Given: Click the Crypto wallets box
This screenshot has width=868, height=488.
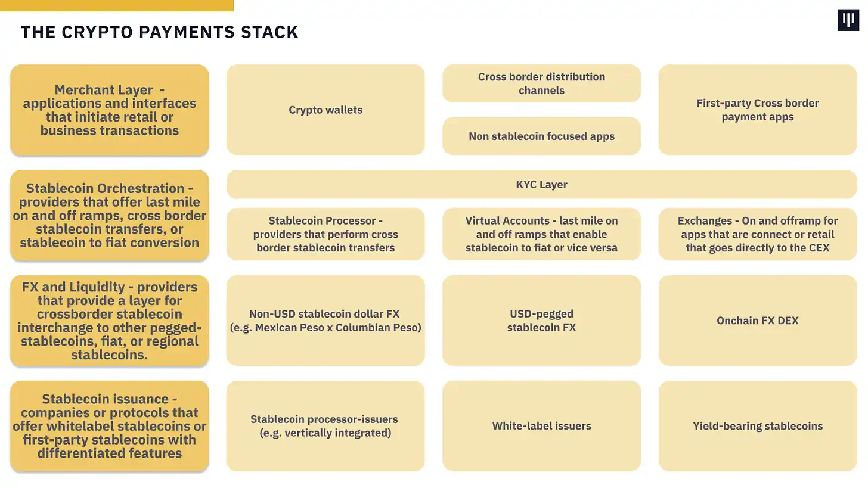Looking at the screenshot, I should 325,110.
